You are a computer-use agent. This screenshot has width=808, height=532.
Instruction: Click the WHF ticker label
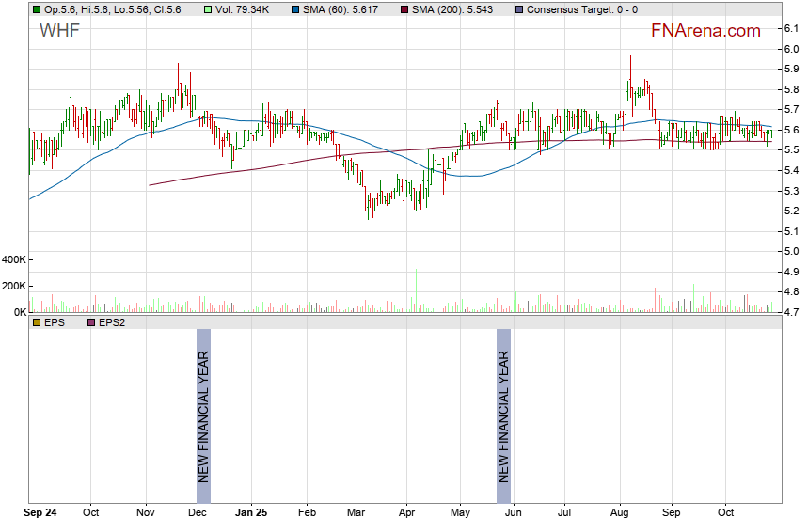[x=59, y=31]
